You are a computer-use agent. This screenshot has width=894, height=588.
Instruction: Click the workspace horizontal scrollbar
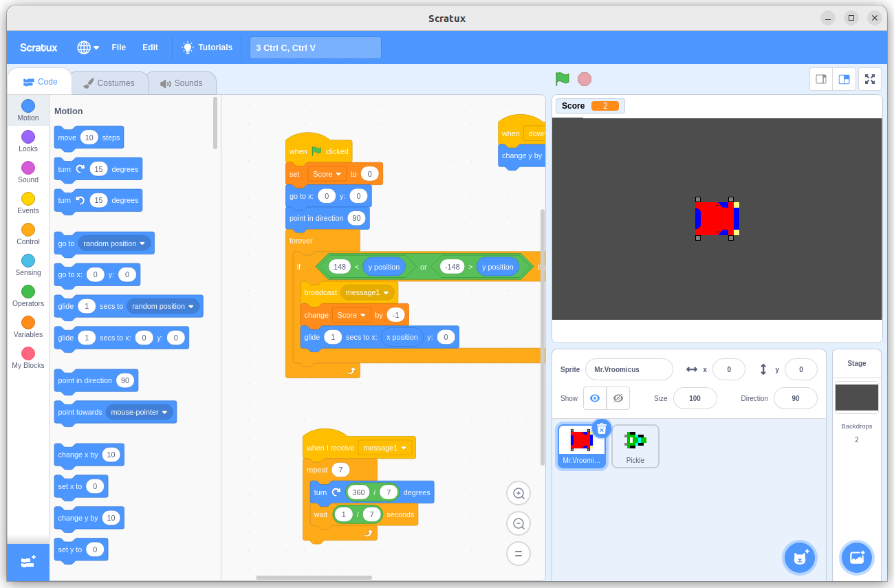pyautogui.click(x=314, y=578)
